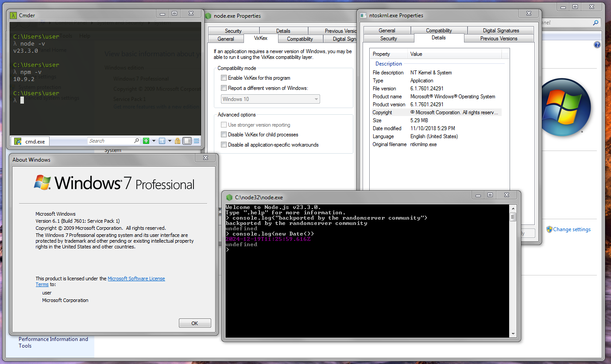Select the Product name row

pos(436,97)
